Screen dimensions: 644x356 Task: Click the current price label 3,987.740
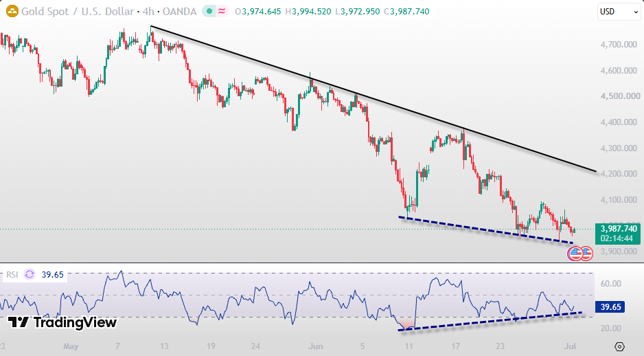tap(619, 234)
